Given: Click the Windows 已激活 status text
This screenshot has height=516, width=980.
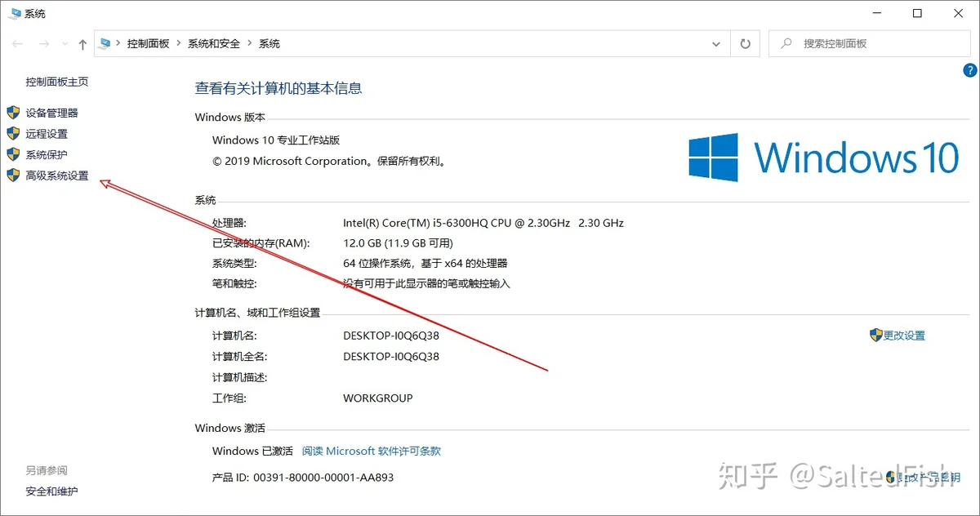Looking at the screenshot, I should coord(252,451).
